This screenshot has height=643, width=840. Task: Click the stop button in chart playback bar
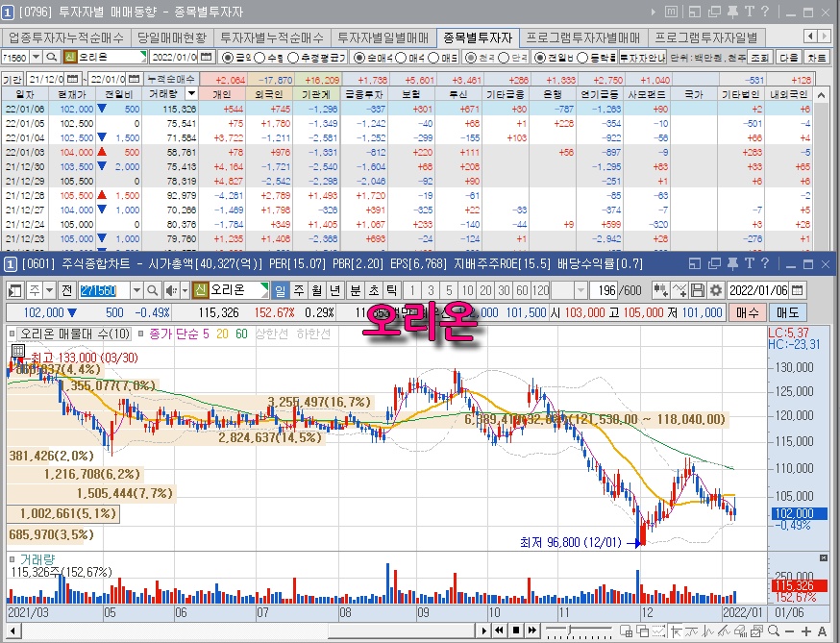click(x=515, y=631)
